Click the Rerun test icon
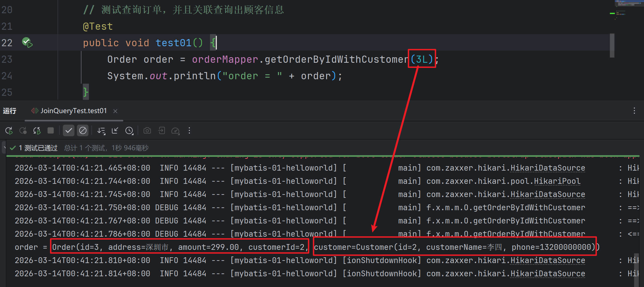This screenshot has width=644, height=287. click(x=9, y=131)
